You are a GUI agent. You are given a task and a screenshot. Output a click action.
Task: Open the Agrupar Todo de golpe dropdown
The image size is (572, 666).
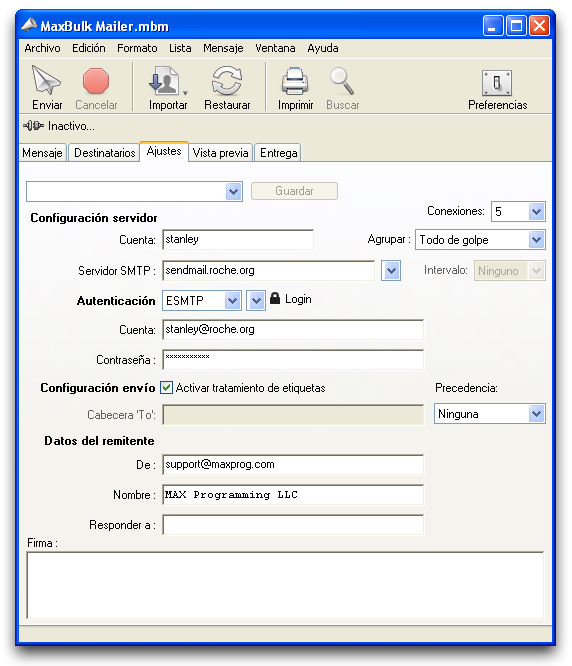[536, 240]
